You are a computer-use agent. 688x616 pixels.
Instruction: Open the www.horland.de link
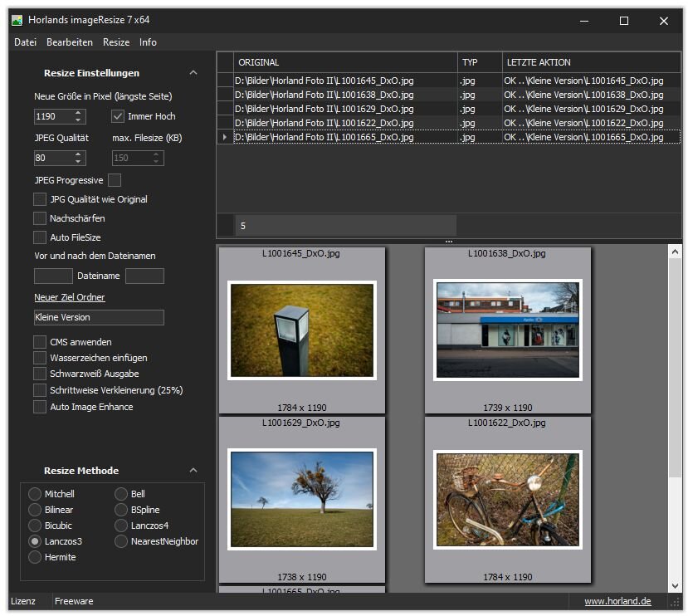[x=617, y=601]
